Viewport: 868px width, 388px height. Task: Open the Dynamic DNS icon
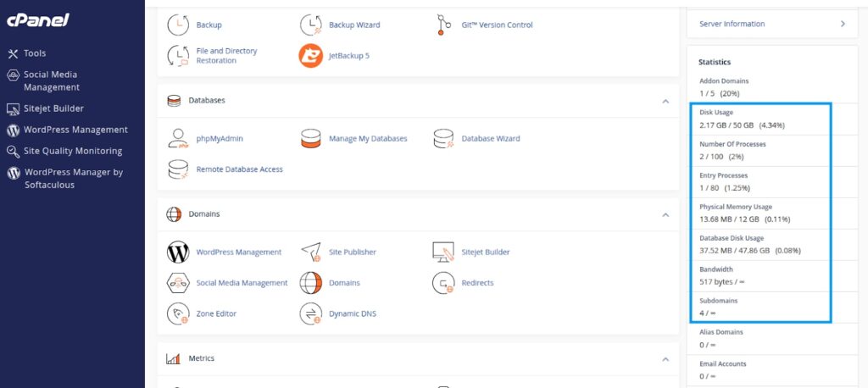pyautogui.click(x=311, y=313)
